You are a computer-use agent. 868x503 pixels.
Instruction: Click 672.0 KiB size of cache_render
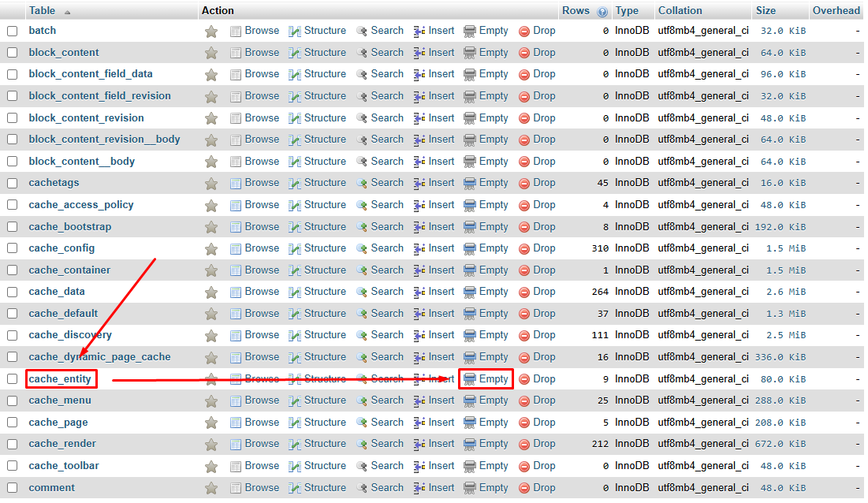(780, 445)
